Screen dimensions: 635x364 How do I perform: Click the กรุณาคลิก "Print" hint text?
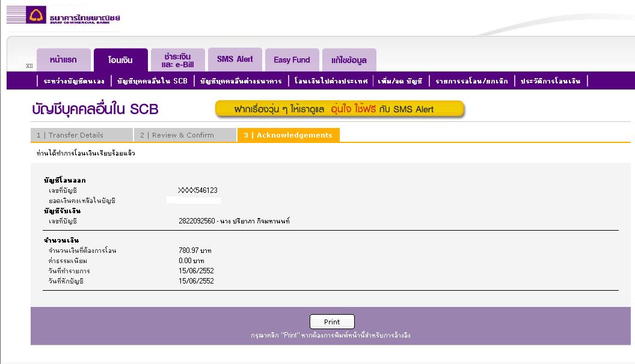(331, 335)
